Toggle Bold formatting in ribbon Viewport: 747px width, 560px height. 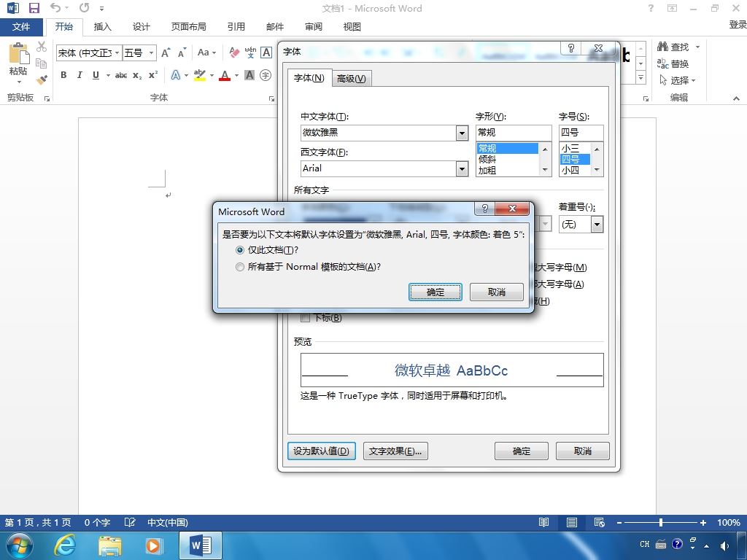pyautogui.click(x=63, y=75)
